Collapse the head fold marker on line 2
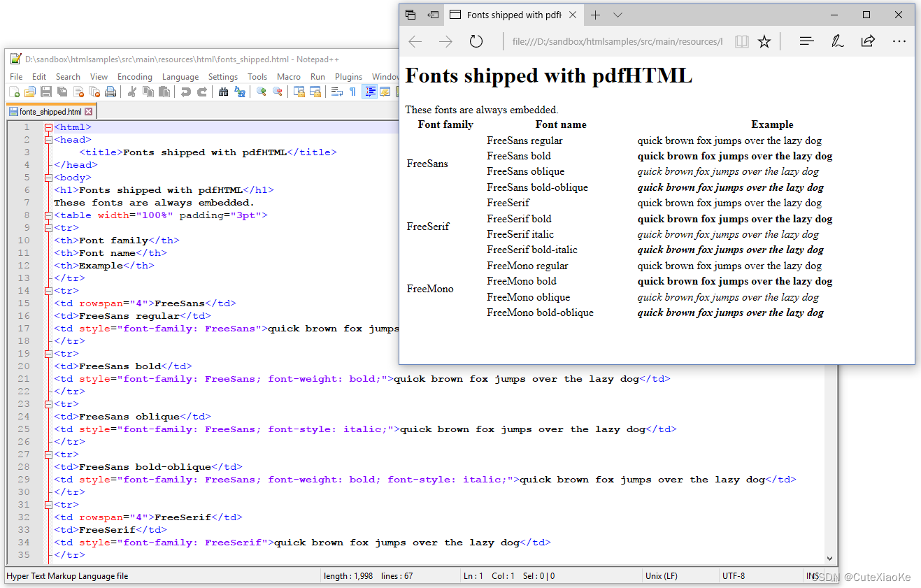The height and width of the screenshot is (588, 921). click(x=48, y=140)
